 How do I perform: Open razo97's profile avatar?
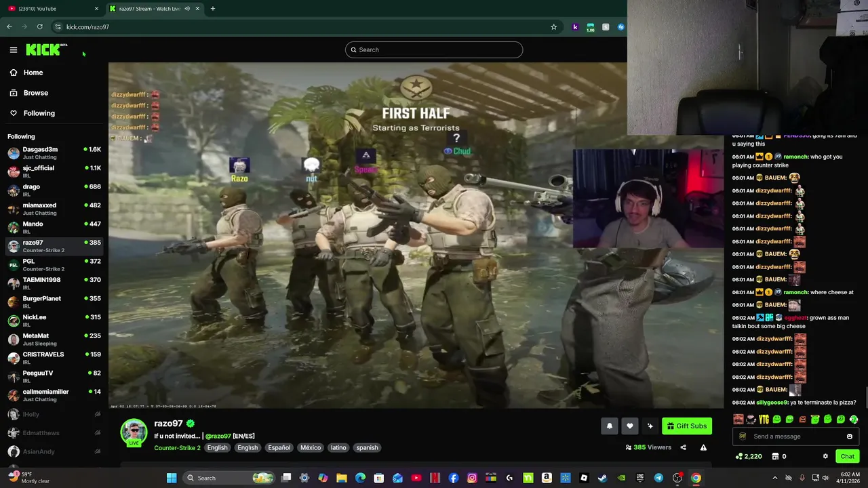coord(134,433)
